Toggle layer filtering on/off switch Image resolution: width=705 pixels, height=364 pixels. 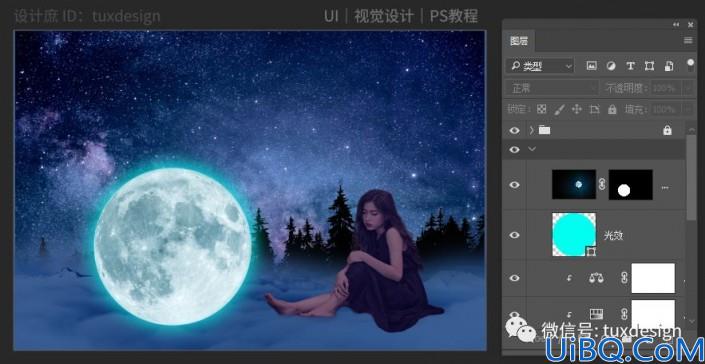point(690,66)
